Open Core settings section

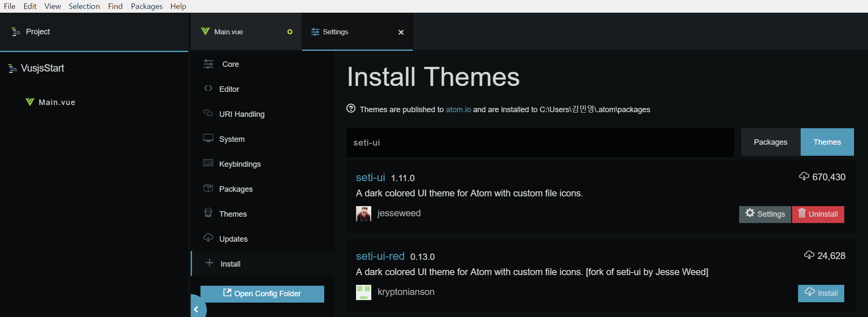tap(262, 64)
